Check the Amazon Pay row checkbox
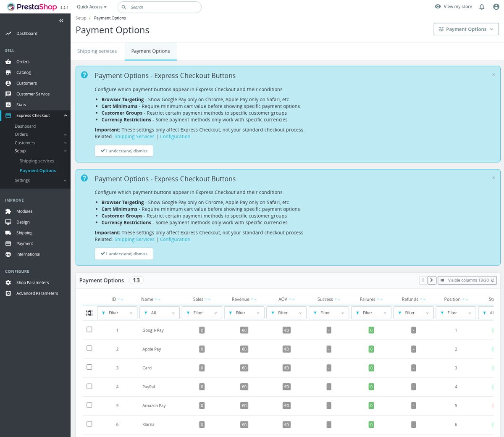Viewport: 504px width, 437px height. point(89,405)
